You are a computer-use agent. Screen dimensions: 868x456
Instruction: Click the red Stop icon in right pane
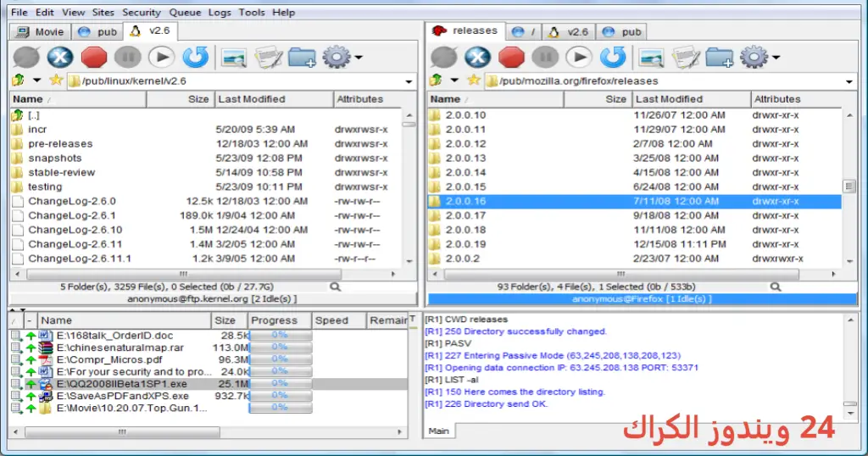(x=511, y=57)
